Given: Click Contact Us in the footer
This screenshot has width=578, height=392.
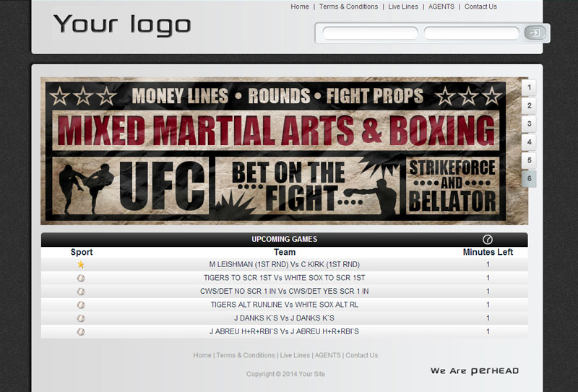Looking at the screenshot, I should pyautogui.click(x=362, y=355).
